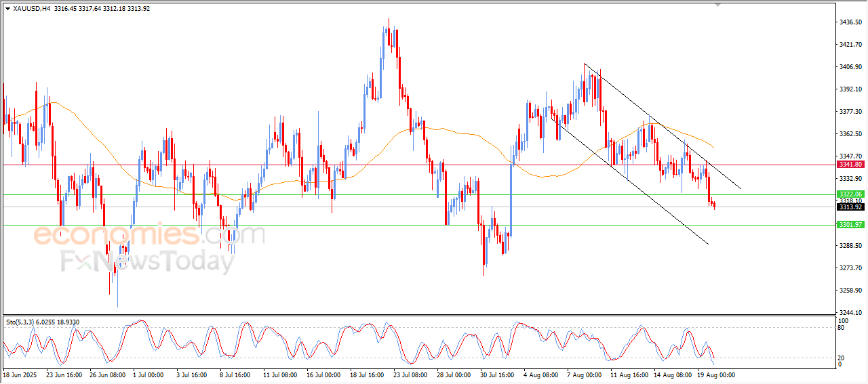Image resolution: width=868 pixels, height=384 pixels.
Task: Click the triangle before XAUUSD,H4 title
Action: [7, 8]
